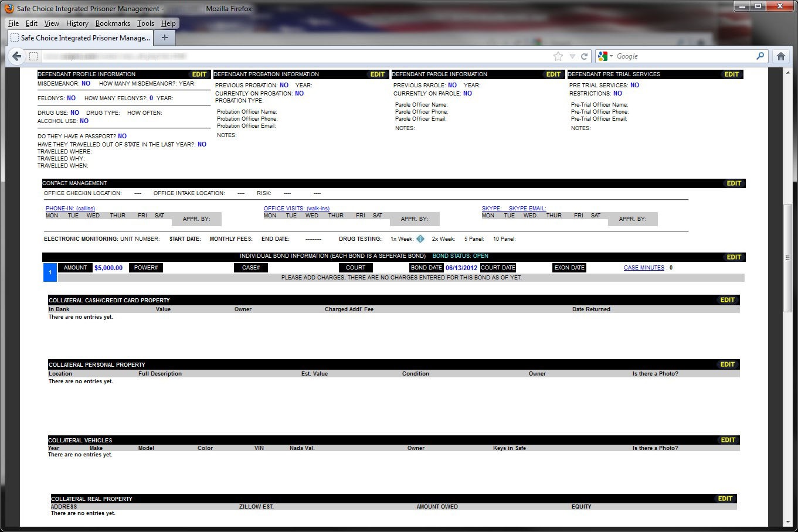Open the OFFICE VISITS (walk-ins) link
The height and width of the screenshot is (532, 798).
coord(297,209)
